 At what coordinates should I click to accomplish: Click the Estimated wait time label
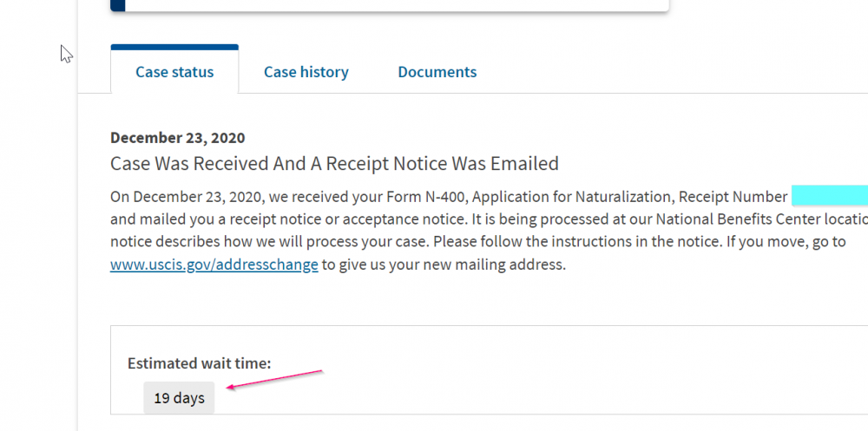(200, 363)
